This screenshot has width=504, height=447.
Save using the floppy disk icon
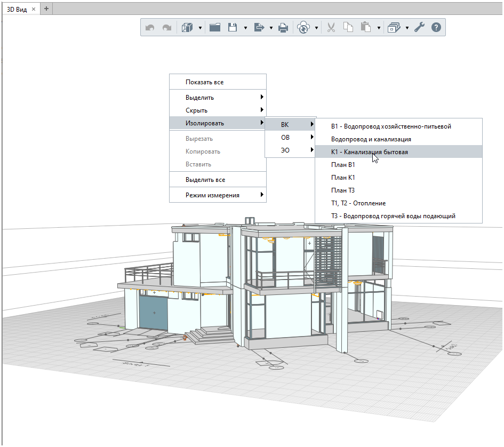pyautogui.click(x=232, y=28)
